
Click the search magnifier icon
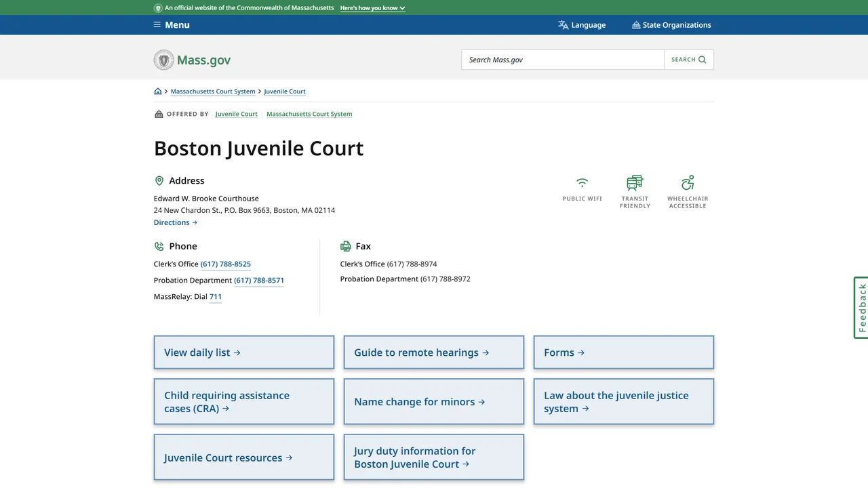point(703,60)
